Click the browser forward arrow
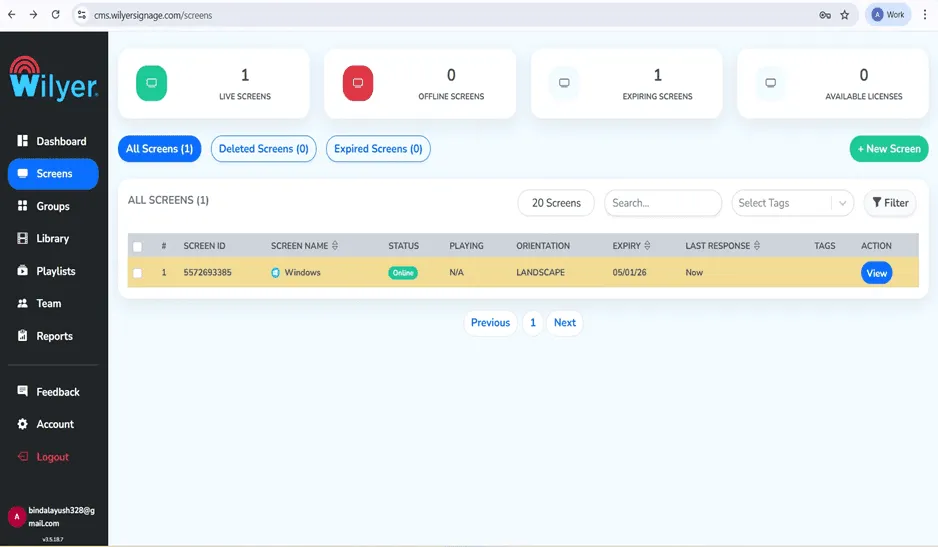 [34, 14]
